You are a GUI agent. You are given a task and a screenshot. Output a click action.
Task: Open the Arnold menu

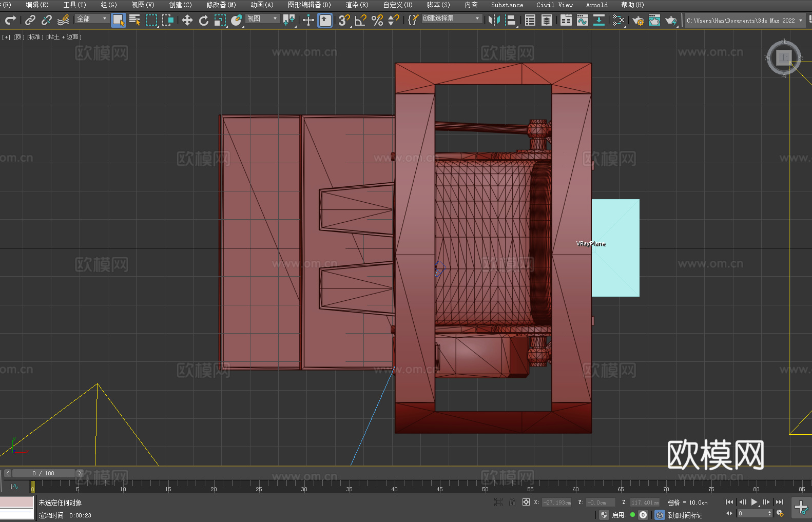(x=597, y=5)
